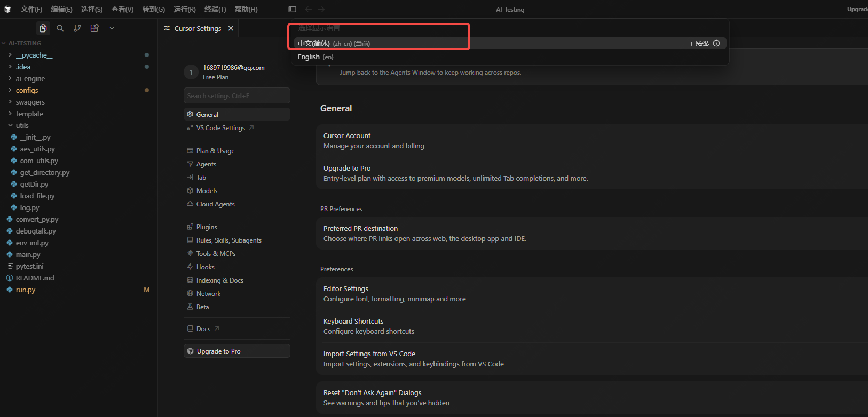Open the Cloud Agents settings section
Viewport: 868px width, 417px height.
coord(237,204)
